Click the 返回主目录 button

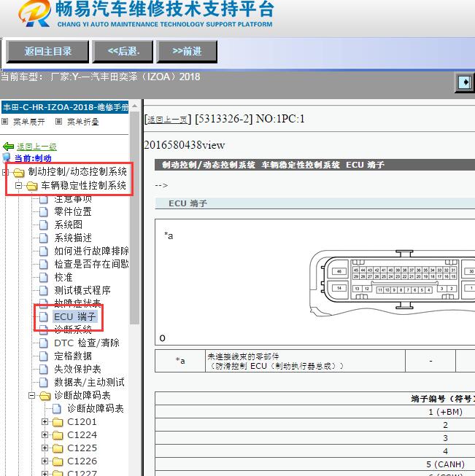pyautogui.click(x=47, y=51)
